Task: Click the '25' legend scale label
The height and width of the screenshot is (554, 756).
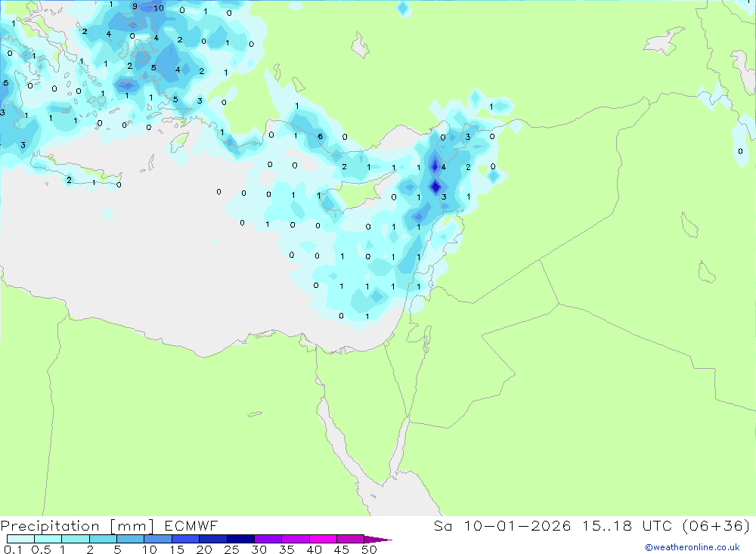Action: 231,549
